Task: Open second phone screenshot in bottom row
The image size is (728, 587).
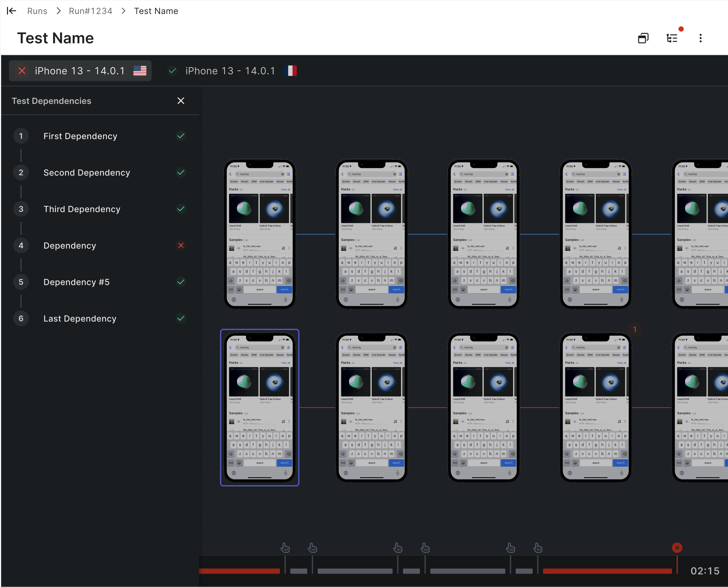Action: (372, 407)
